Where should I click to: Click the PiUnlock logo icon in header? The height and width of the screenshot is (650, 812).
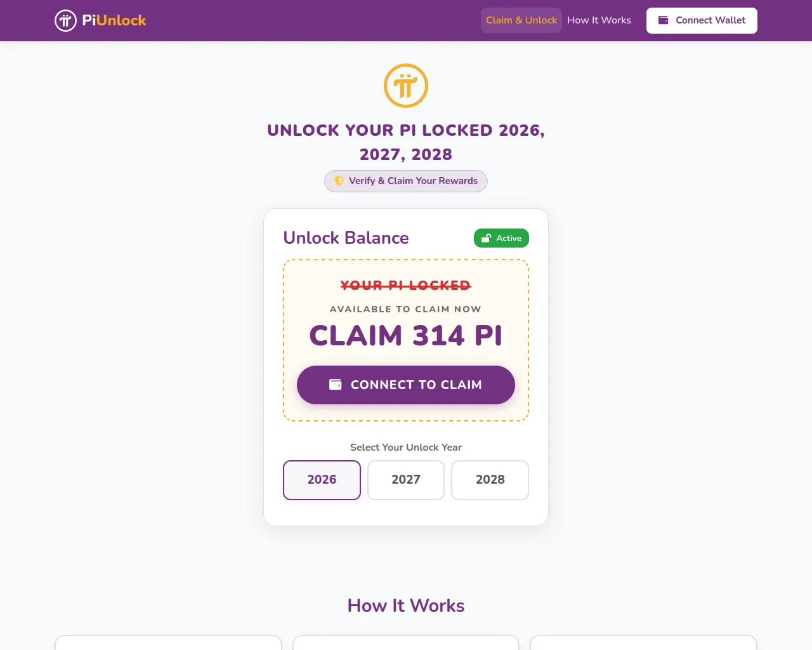pos(65,20)
